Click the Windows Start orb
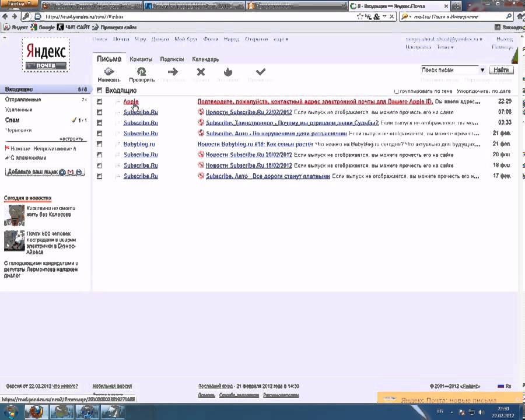 tap(10, 412)
